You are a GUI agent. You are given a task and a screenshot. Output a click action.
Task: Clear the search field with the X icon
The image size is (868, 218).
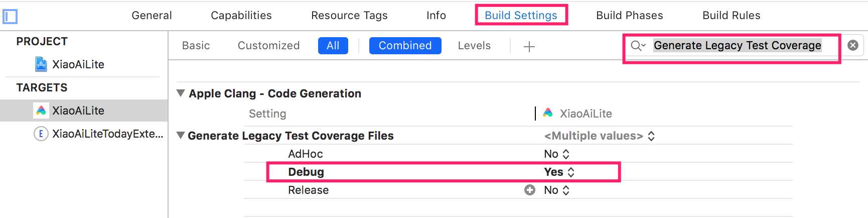click(852, 45)
